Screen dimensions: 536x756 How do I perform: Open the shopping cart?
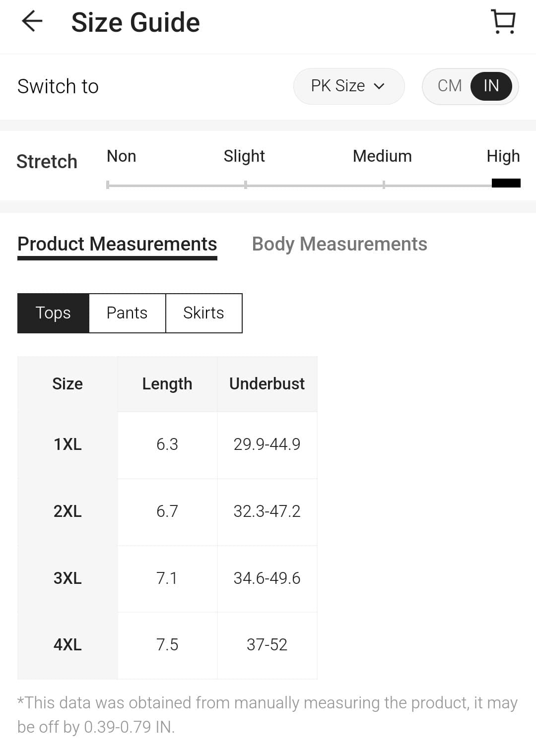point(503,21)
